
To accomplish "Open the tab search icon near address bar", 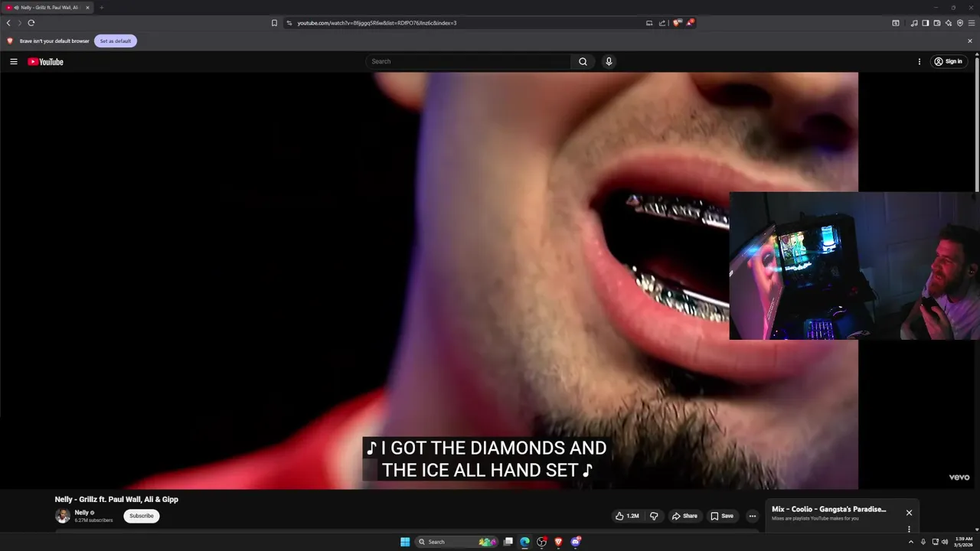I will [896, 23].
